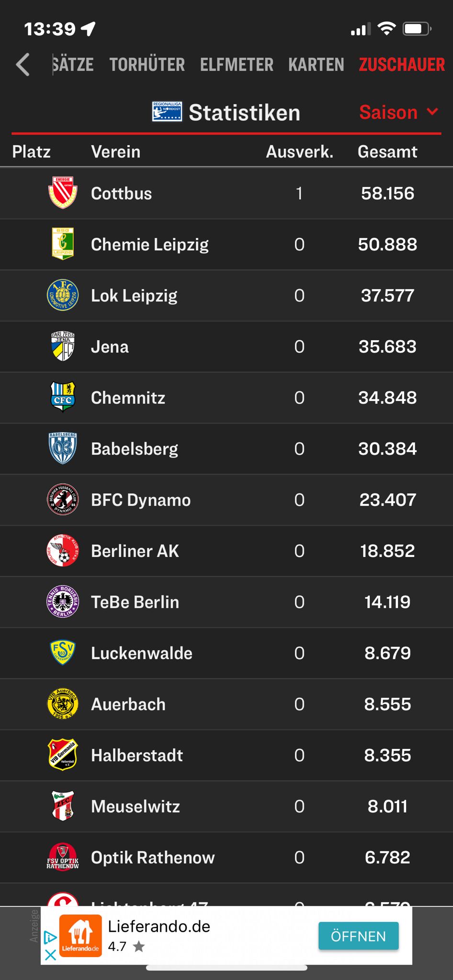Tap the Cottbus club crest
The height and width of the screenshot is (980, 453).
pyautogui.click(x=63, y=193)
